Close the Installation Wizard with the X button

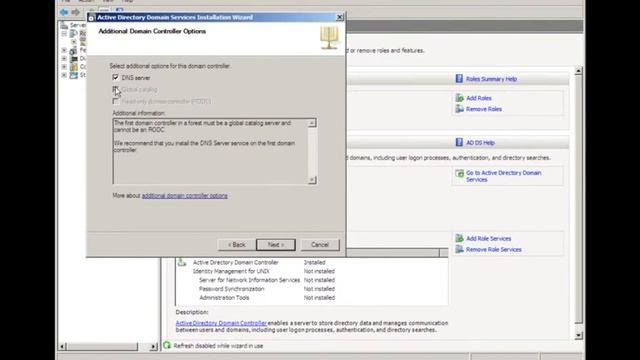340,17
